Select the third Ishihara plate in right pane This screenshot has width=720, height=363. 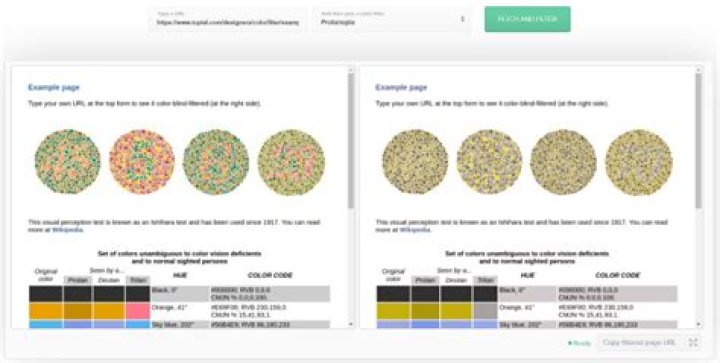point(564,162)
